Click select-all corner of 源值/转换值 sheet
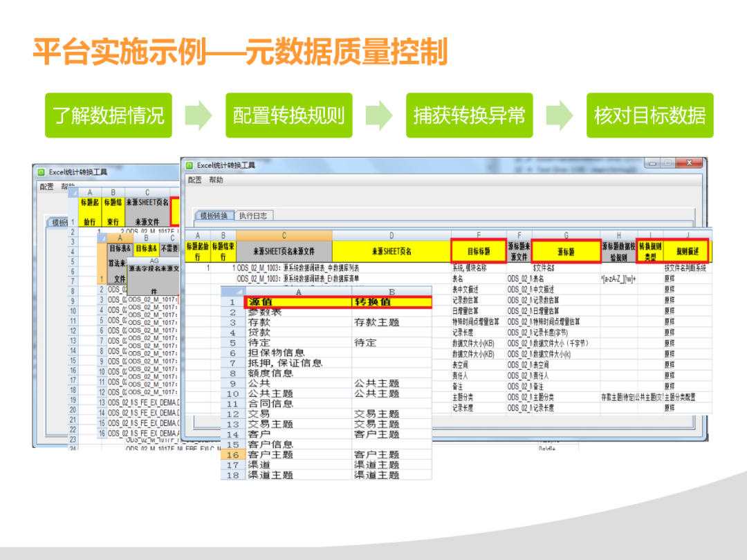 pos(232,292)
